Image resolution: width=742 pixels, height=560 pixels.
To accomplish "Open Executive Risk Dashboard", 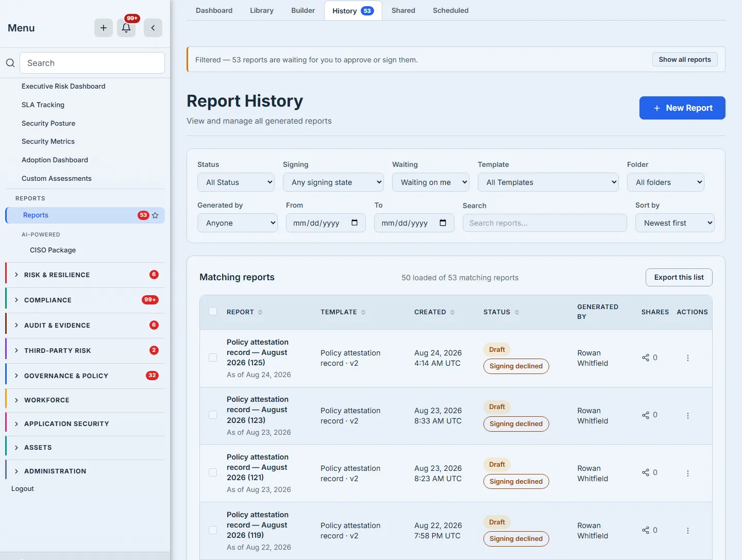I will [63, 87].
